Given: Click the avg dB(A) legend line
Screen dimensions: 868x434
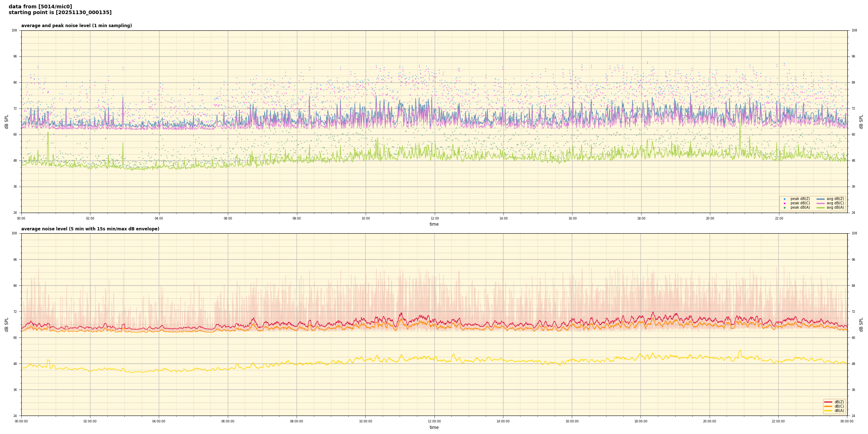Looking at the screenshot, I should click(x=821, y=208).
